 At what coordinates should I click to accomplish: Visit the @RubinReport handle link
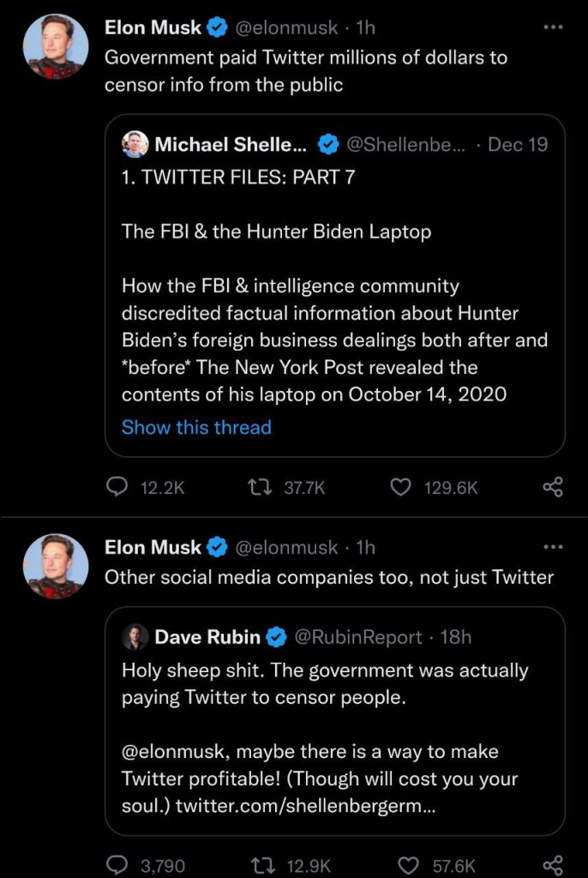(x=358, y=637)
